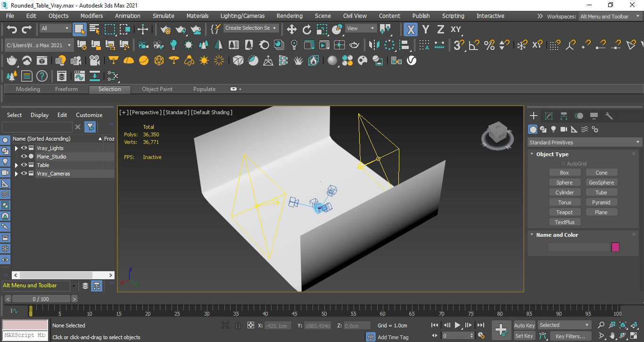This screenshot has width=644, height=342.
Task: Open the Workspaces dropdown
Action: (610, 17)
